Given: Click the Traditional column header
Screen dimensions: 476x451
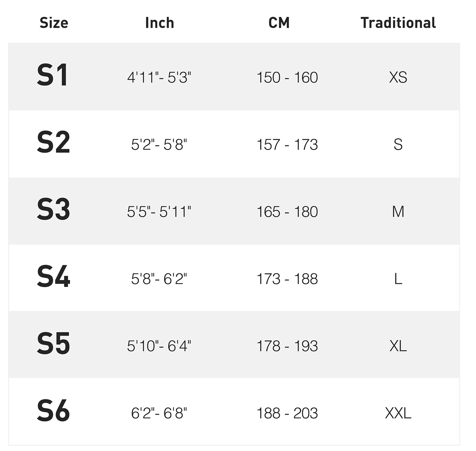Looking at the screenshot, I should tap(398, 23).
